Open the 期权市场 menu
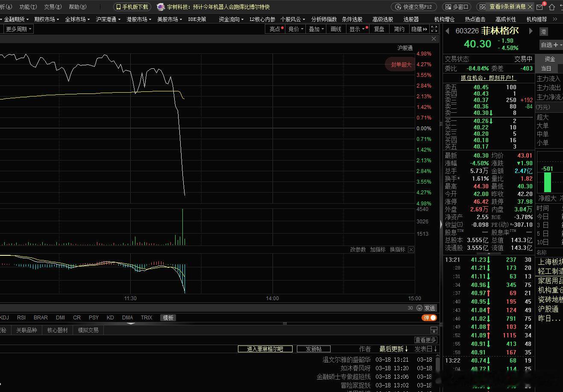 47,19
